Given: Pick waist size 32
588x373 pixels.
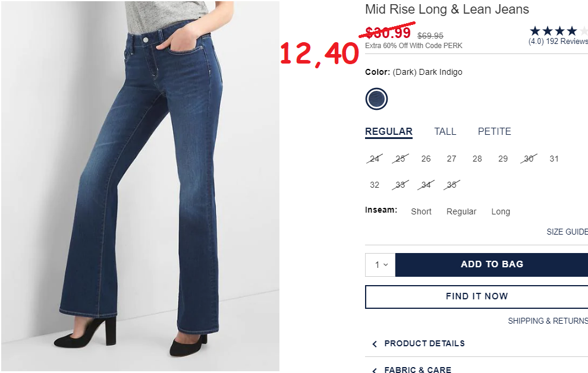Looking at the screenshot, I should 375,185.
